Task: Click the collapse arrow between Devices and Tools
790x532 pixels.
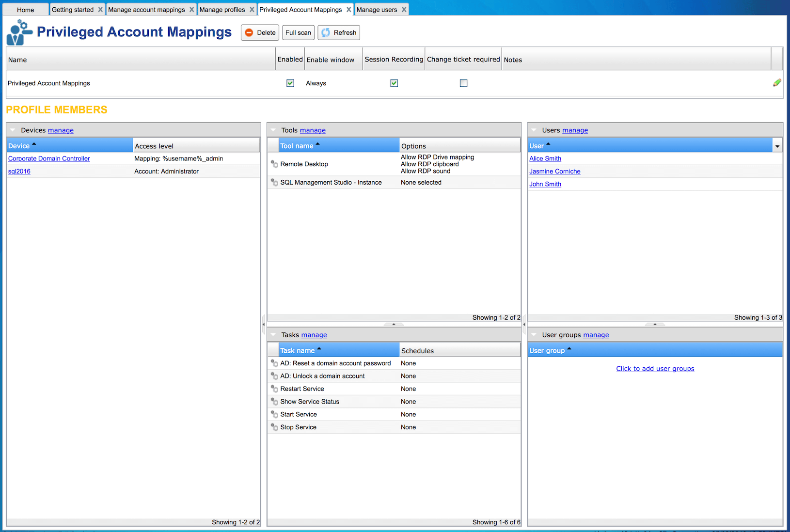Action: coord(264,324)
